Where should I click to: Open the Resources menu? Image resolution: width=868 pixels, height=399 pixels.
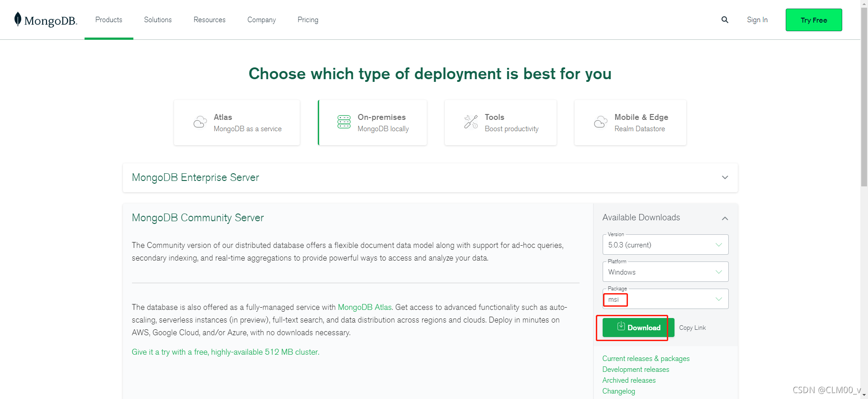[x=209, y=20]
